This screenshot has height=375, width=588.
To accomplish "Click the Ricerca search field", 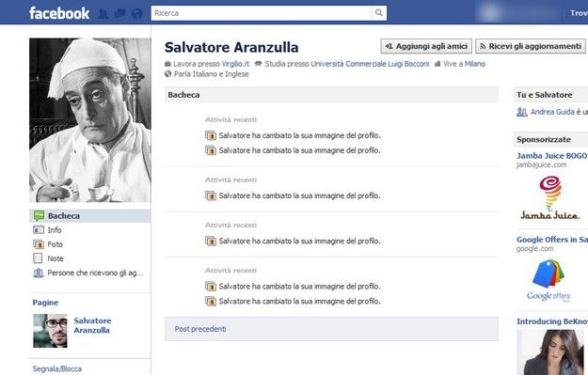I will point(261,13).
